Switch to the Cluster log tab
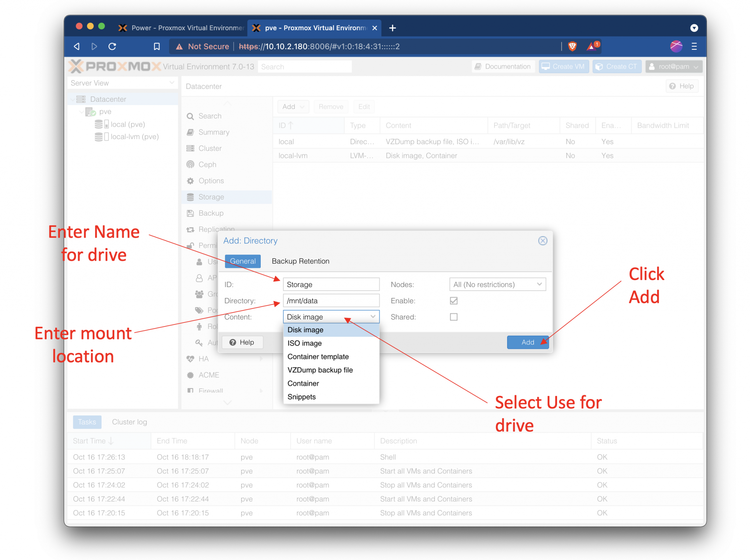The width and height of the screenshot is (750, 560). [129, 422]
